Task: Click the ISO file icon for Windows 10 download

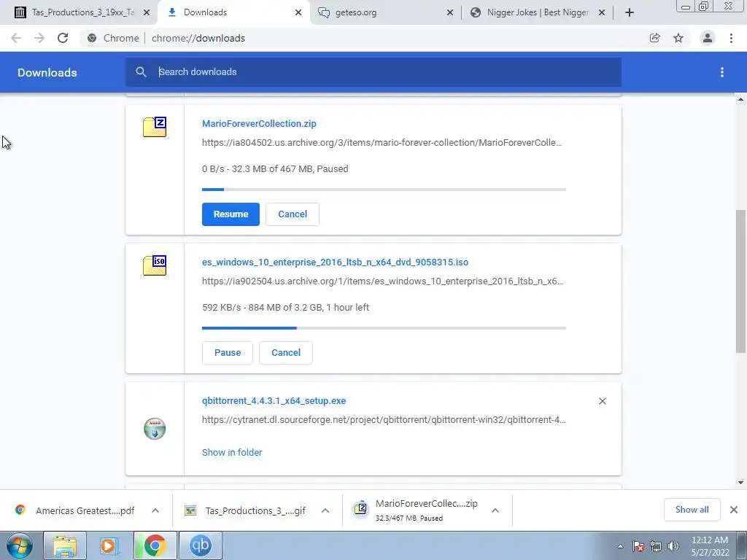Action: tap(155, 265)
